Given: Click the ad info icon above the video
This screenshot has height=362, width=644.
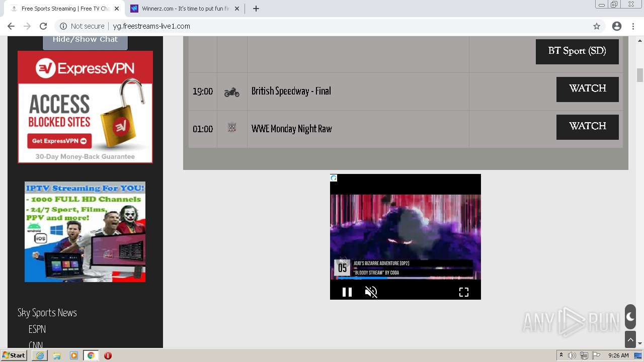Looking at the screenshot, I should (x=334, y=178).
